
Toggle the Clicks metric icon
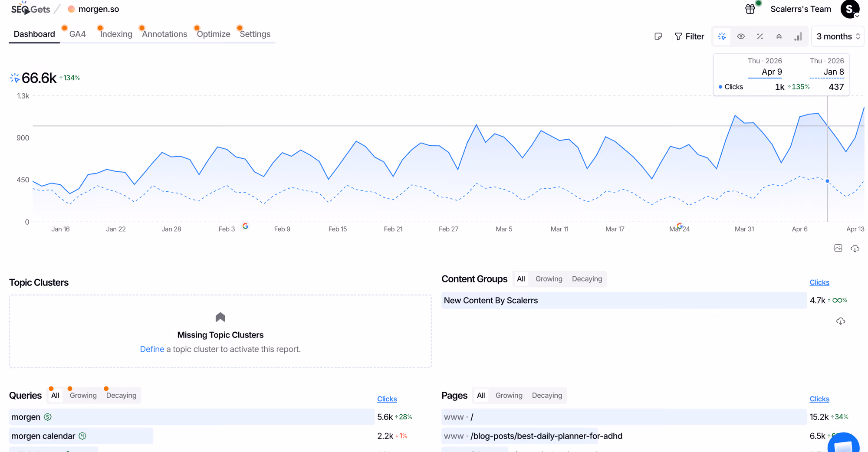(x=722, y=36)
